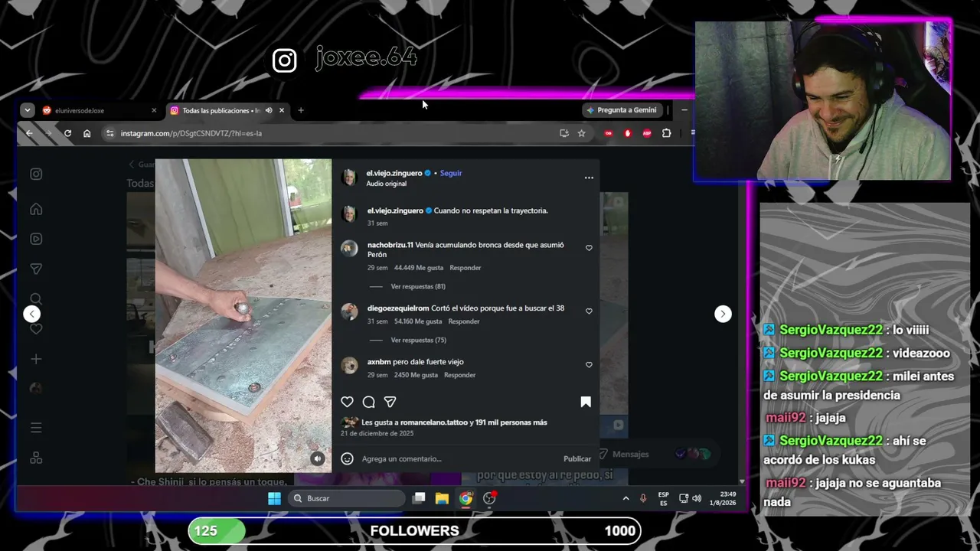Open diegoezequielrom's profile username
The image size is (980, 551).
click(x=398, y=308)
